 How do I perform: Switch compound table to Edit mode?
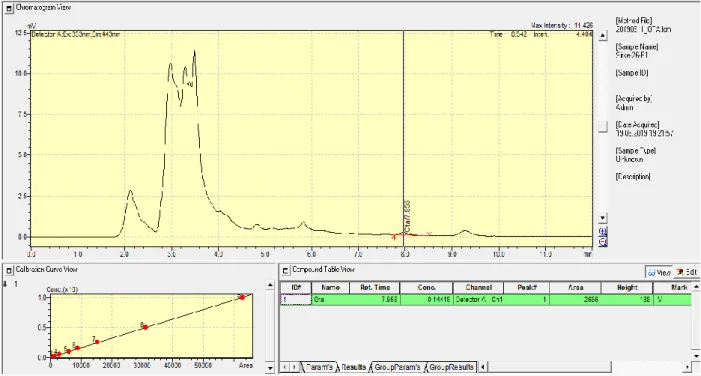click(x=687, y=272)
